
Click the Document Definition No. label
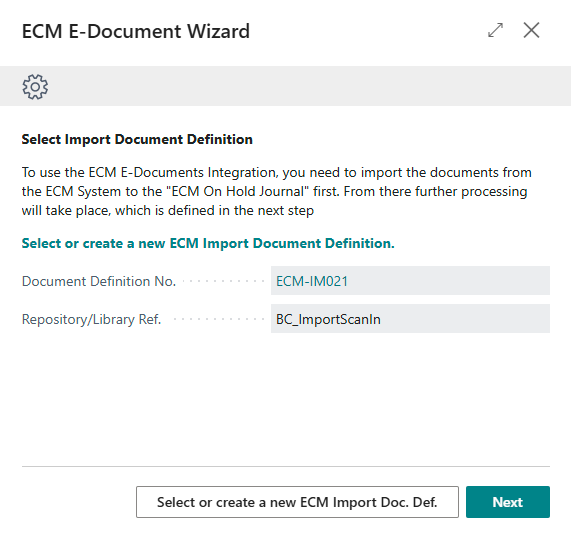(x=99, y=281)
